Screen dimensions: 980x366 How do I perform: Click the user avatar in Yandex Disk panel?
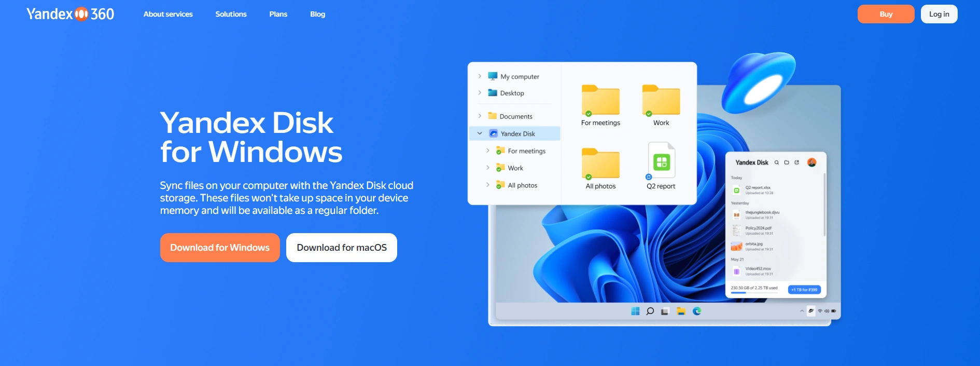point(812,162)
